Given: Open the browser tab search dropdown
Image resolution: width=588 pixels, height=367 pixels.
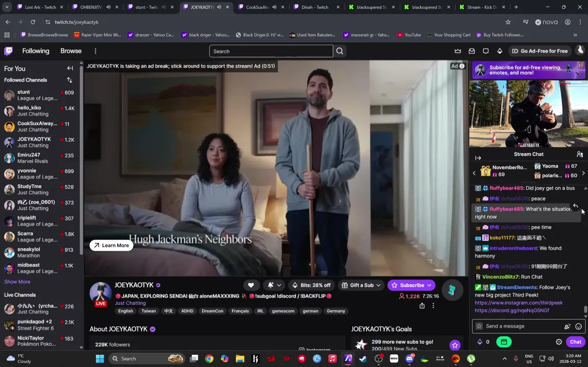Looking at the screenshot, I should point(7,7).
